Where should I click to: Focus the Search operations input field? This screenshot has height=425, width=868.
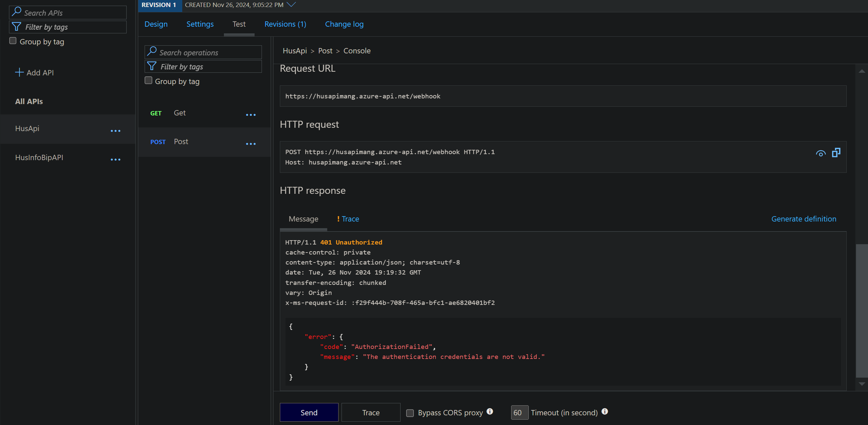203,52
